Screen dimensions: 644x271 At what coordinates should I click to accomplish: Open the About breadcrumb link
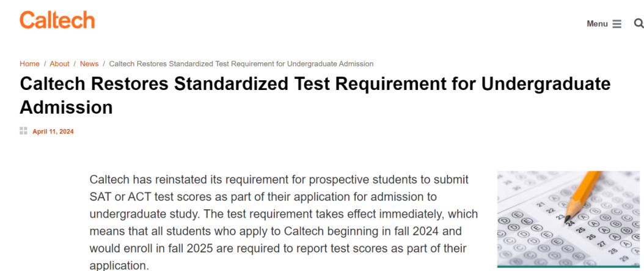coord(59,64)
